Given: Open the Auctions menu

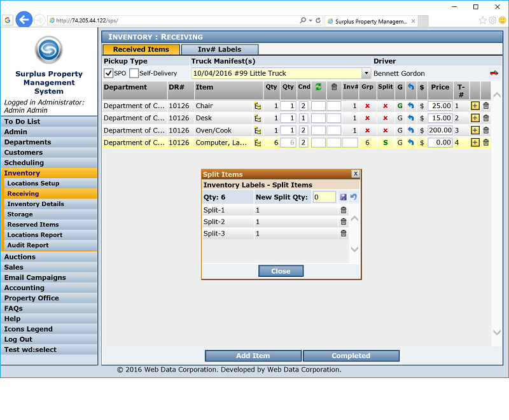Looking at the screenshot, I should (x=49, y=257).
